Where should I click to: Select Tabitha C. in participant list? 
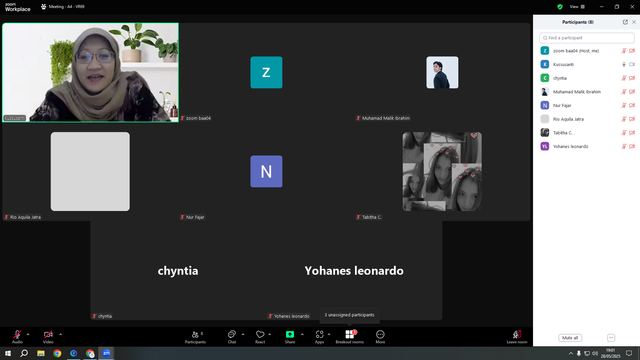coord(587,133)
